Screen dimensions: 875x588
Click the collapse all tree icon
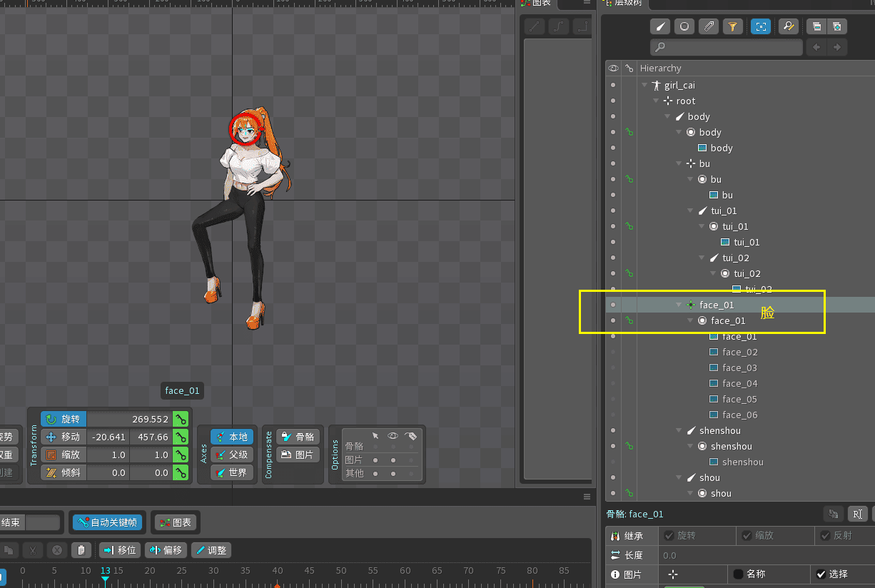click(816, 26)
